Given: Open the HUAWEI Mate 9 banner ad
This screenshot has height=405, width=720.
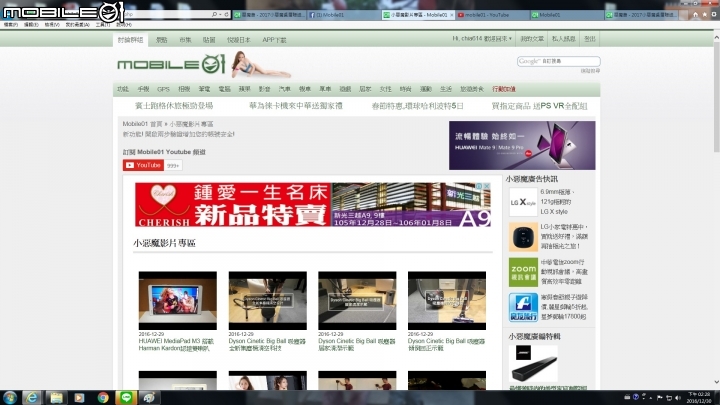Looking at the screenshot, I should (522, 146).
